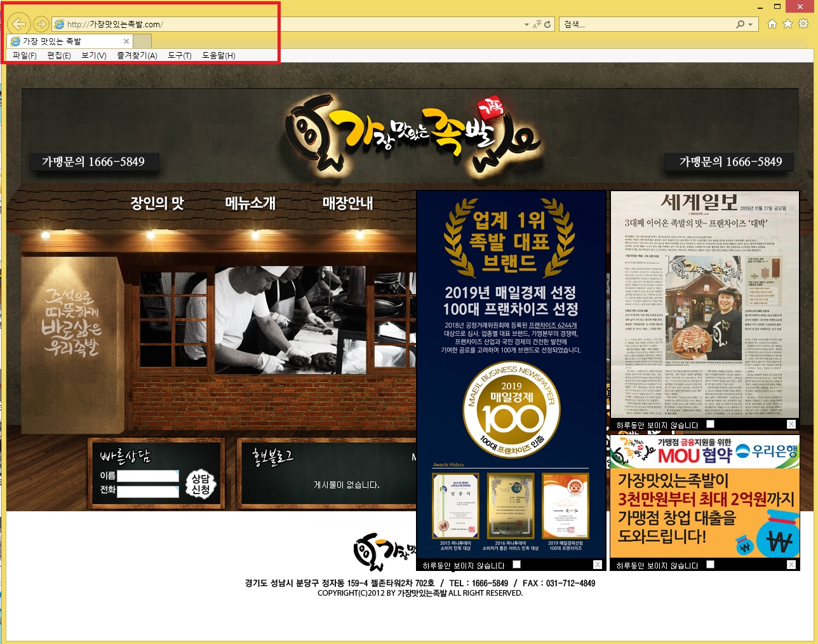The height and width of the screenshot is (644, 818).
Task: Open the Favorites star icon
Action: [788, 24]
